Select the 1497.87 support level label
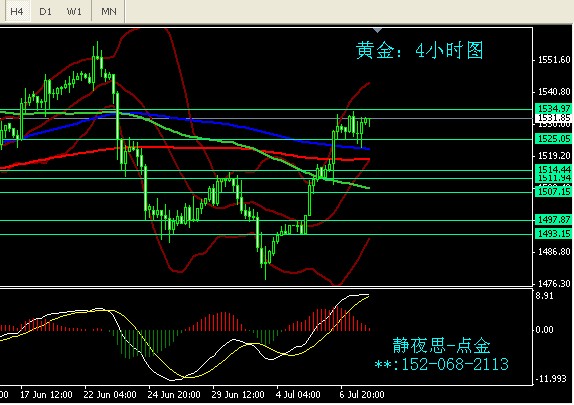This screenshot has height=405, width=574. click(553, 219)
